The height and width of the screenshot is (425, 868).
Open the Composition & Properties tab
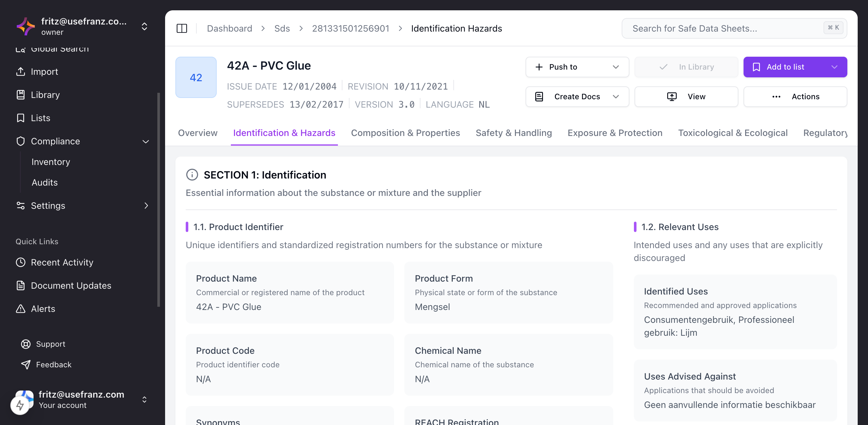(x=405, y=133)
